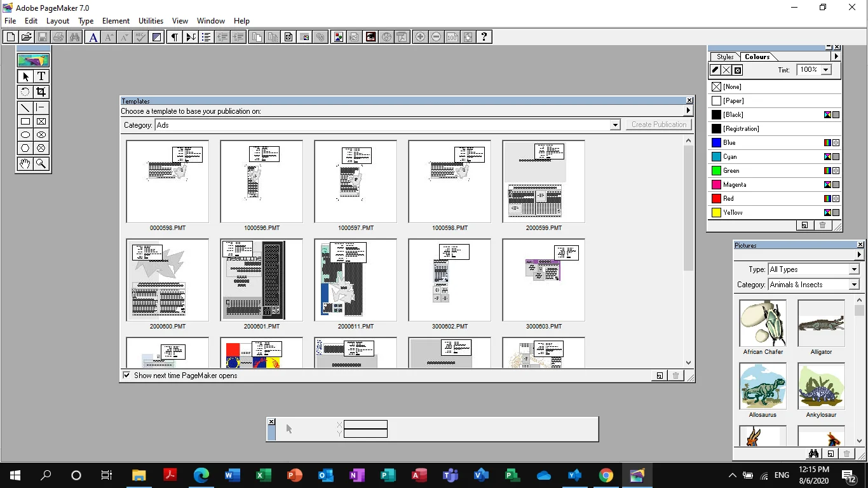Select the Alligator picture thumbnail
868x488 pixels.
[821, 323]
